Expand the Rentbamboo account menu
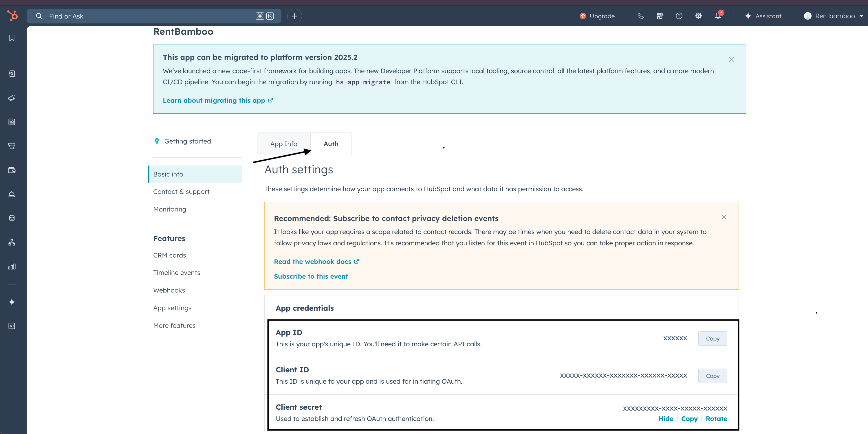The image size is (868, 434). tap(833, 16)
